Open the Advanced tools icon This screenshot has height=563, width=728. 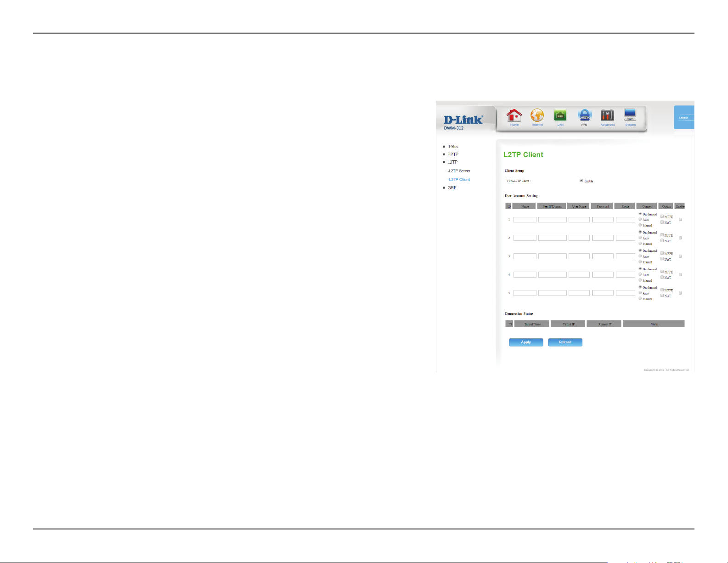click(607, 116)
